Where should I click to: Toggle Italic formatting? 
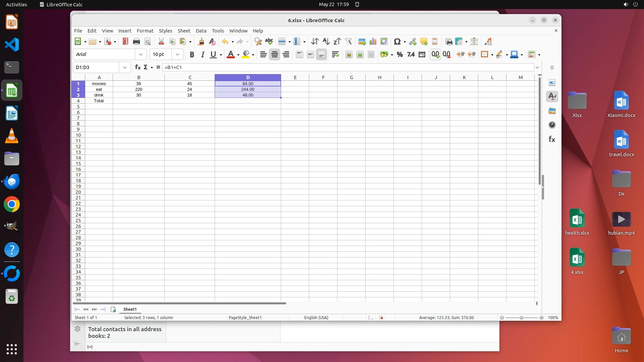[202, 55]
